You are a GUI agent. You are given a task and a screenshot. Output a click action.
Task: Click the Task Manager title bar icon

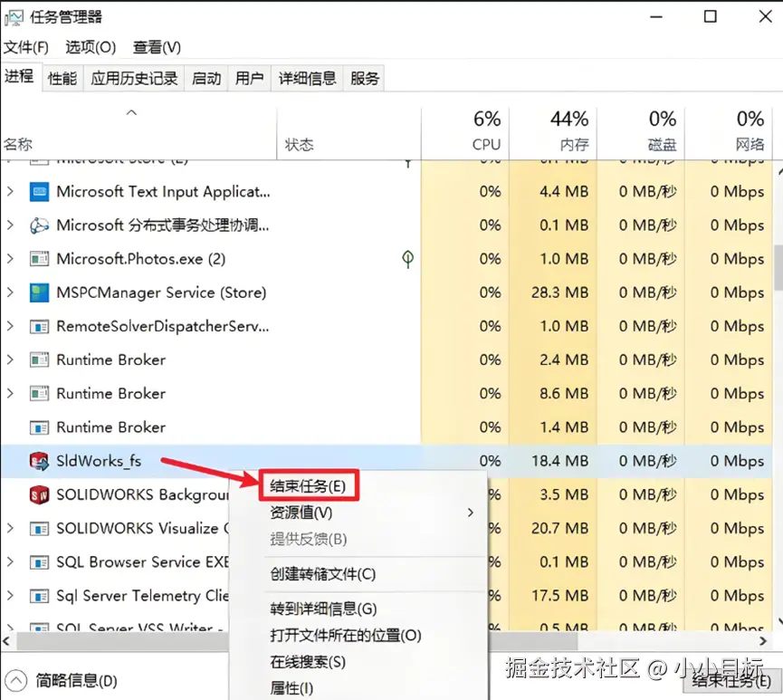[x=14, y=18]
